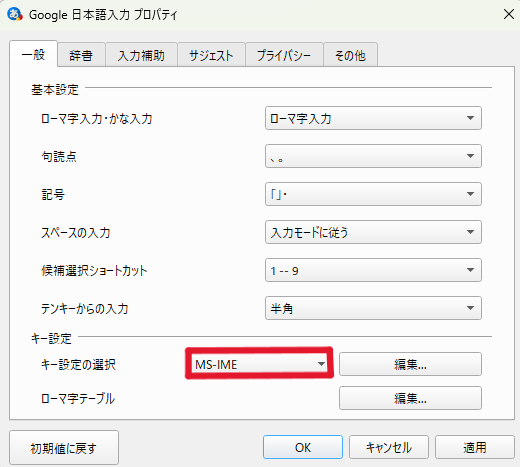Go to the プライバシー tab

[x=284, y=55]
